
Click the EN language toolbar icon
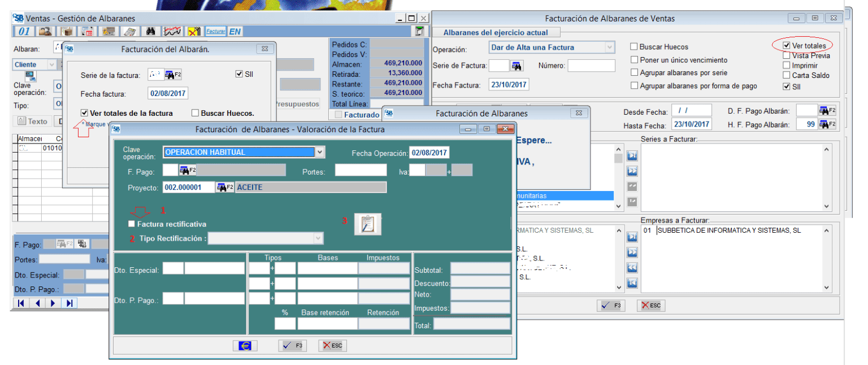pos(235,32)
